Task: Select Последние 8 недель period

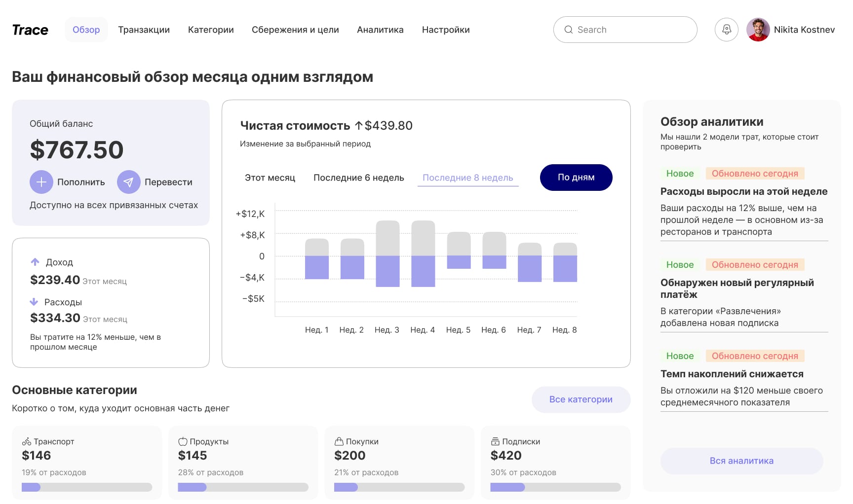Action: 468,178
